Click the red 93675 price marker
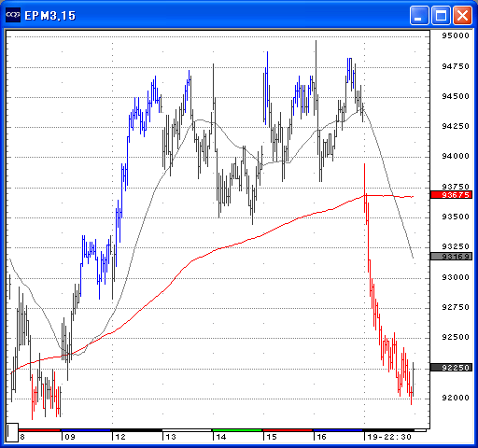The width and height of the screenshot is (478, 448). 451,195
